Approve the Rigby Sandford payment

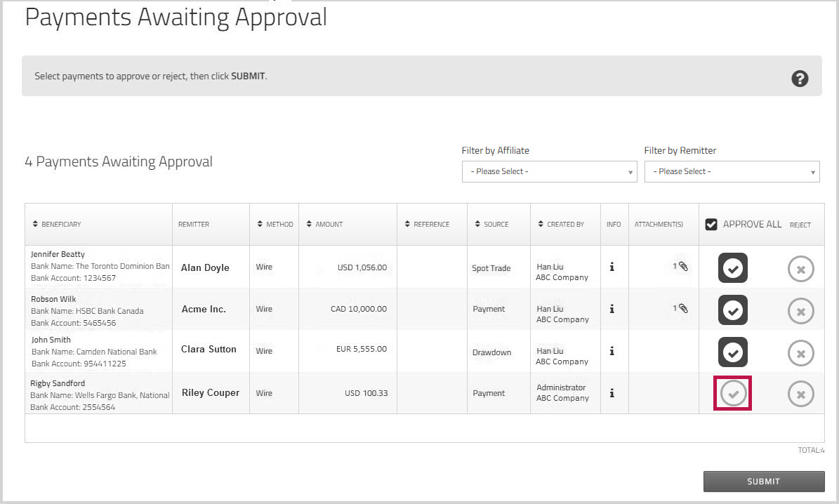(733, 394)
